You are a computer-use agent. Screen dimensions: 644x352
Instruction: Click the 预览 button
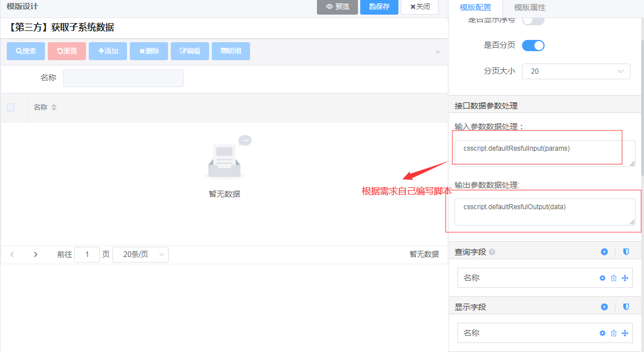pos(337,7)
